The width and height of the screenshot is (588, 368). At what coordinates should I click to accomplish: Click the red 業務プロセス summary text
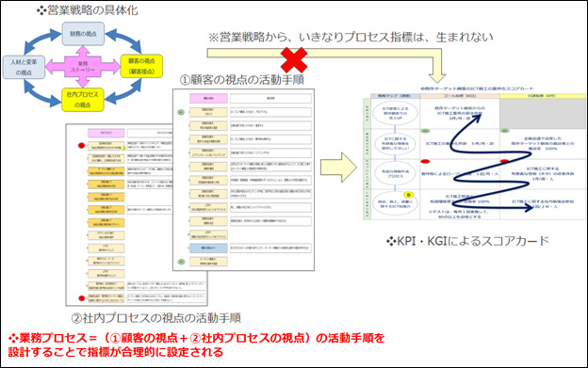pos(197,344)
